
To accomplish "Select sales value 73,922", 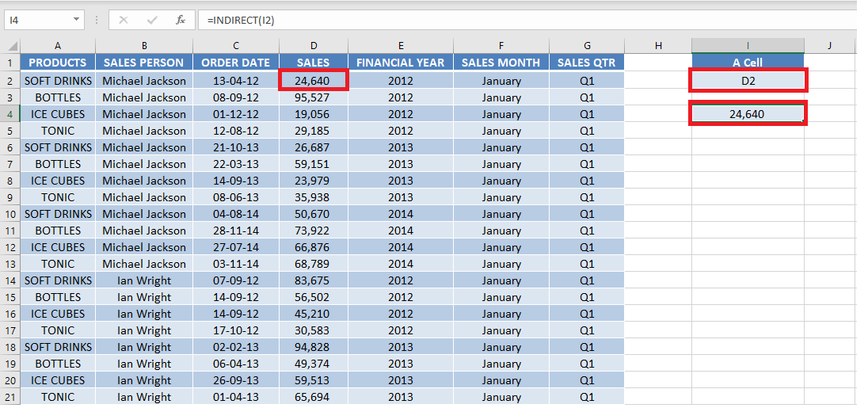I will point(314,231).
